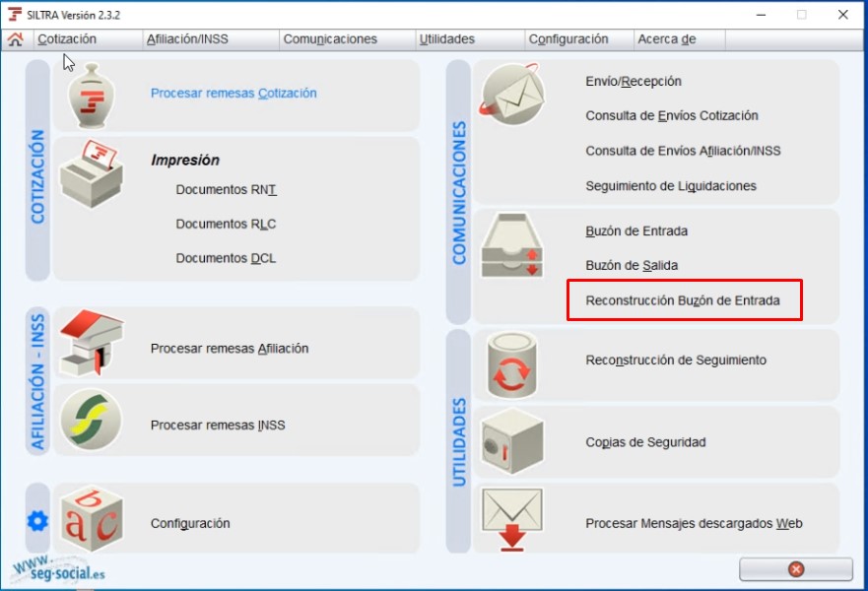Open Documentos RLC printing option
Viewport: 868px width, 591px height.
tap(226, 225)
